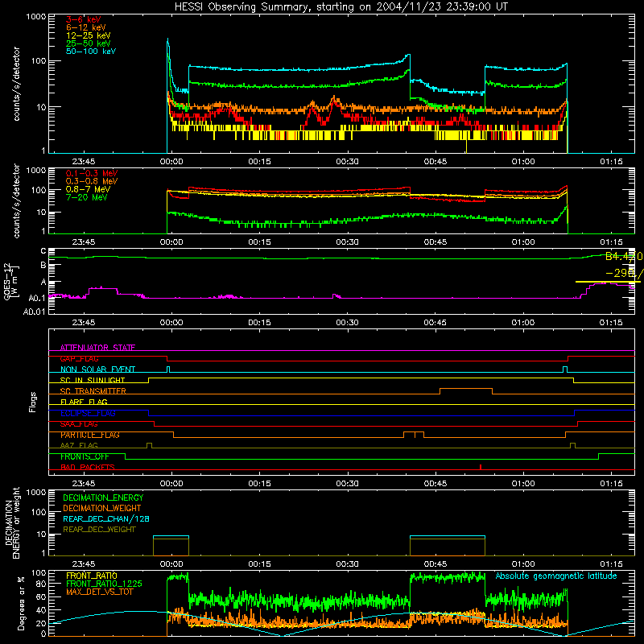
Task: Click the first NON_SOLAR_EVENT pulse near 00:00
Action: [x=168, y=369]
